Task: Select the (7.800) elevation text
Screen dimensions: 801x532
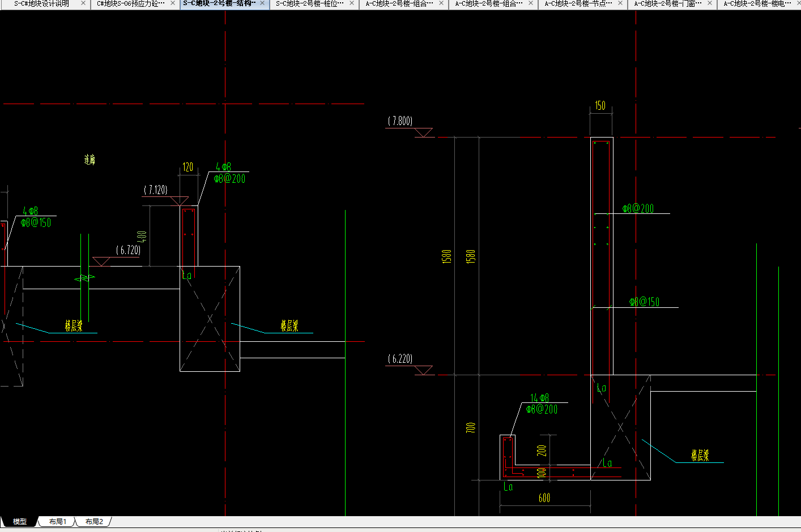Action: [400, 121]
